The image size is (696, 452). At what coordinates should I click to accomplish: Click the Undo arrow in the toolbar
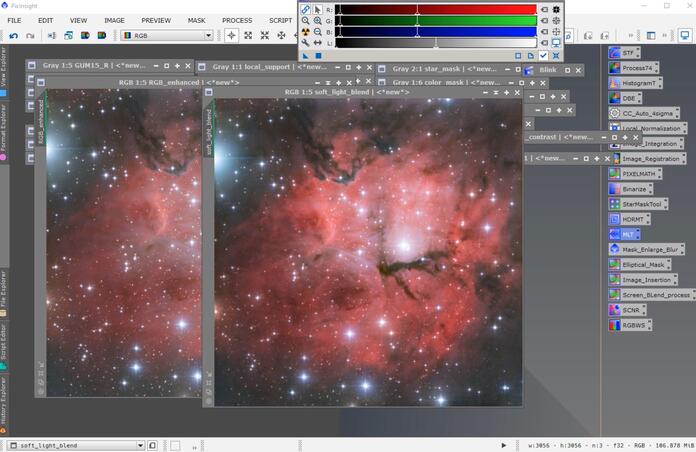coord(13,36)
